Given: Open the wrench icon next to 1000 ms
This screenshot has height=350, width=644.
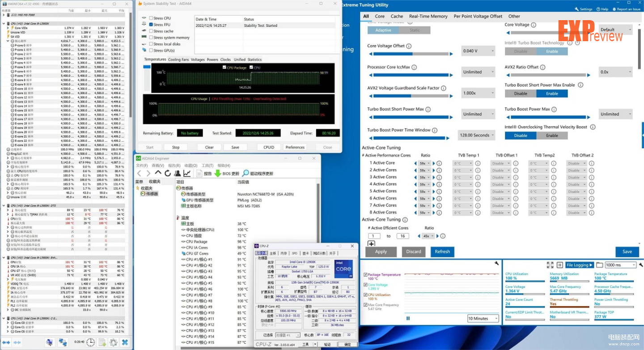Looking at the screenshot, I should (x=641, y=265).
